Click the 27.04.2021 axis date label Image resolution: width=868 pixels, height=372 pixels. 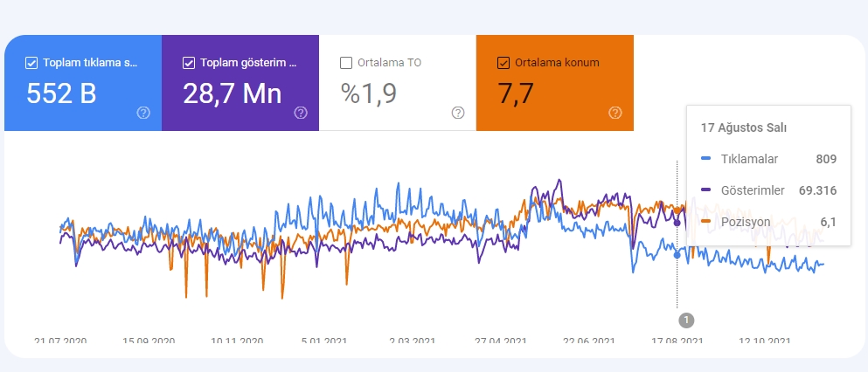(500, 341)
